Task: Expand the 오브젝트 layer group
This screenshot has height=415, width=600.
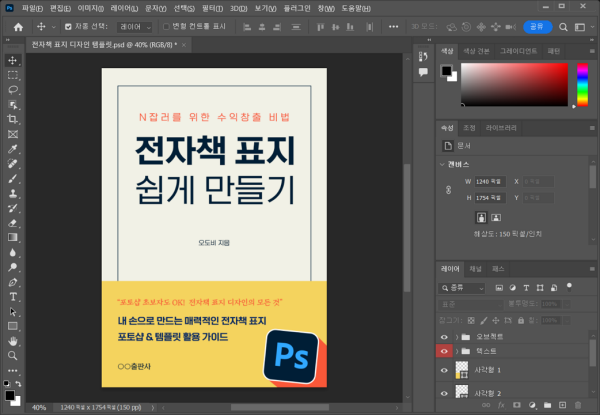Action: [x=457, y=336]
